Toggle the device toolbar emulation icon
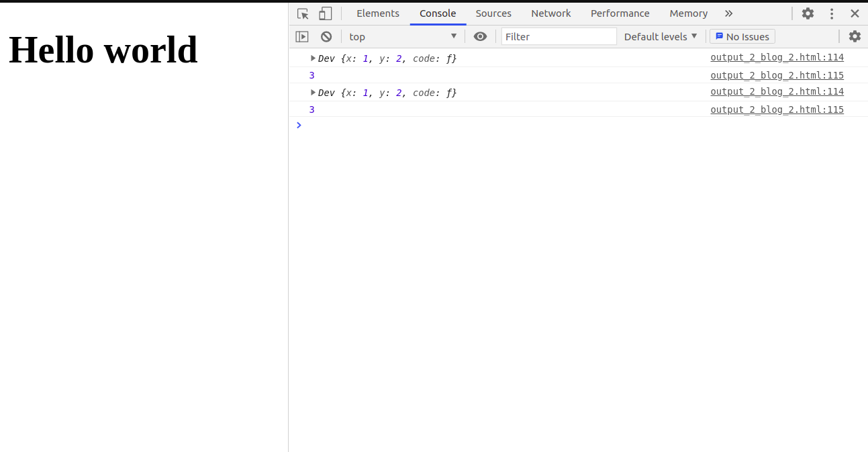This screenshot has height=452, width=868. coord(325,13)
